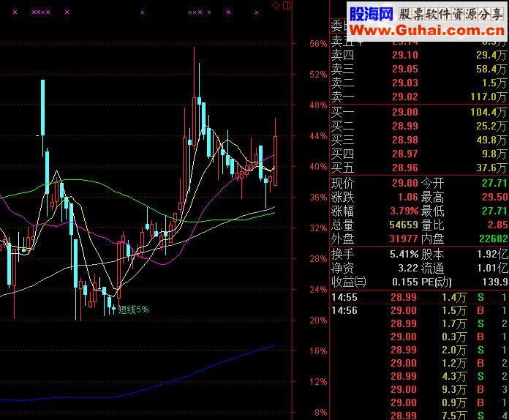509x420 pixels.
Task: Click the diamond icon above the chart
Action: (276, 6)
